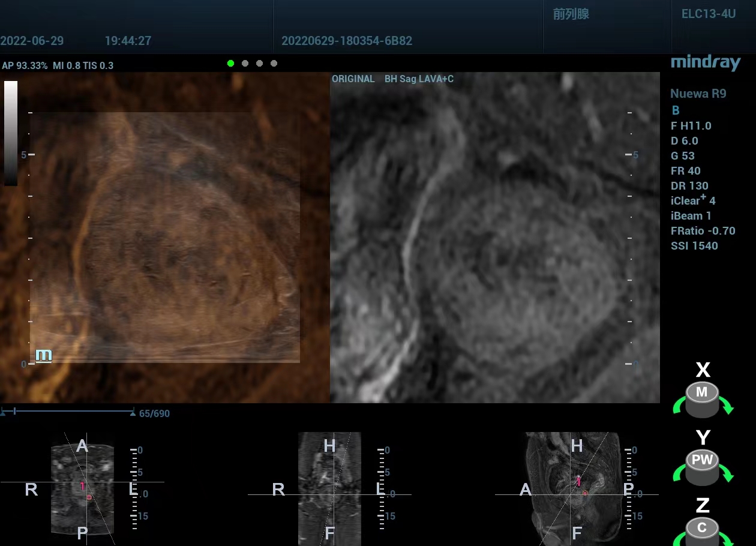Switch to the fourth gray page dot

click(274, 64)
